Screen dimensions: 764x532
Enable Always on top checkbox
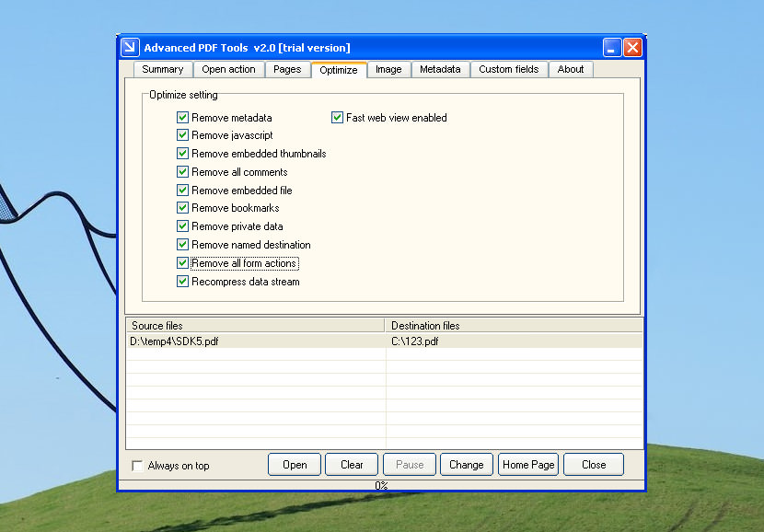(x=137, y=466)
